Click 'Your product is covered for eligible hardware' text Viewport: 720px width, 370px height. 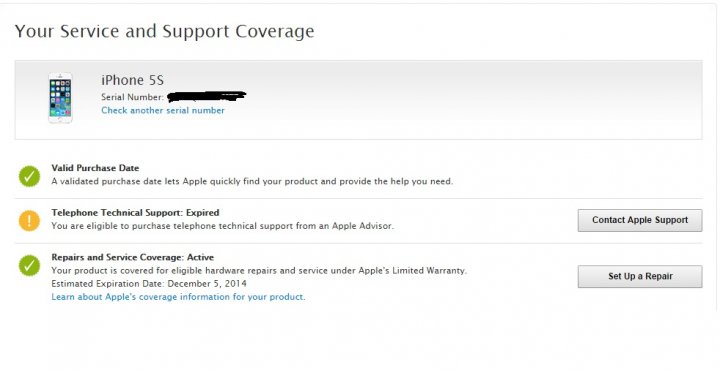(259, 270)
